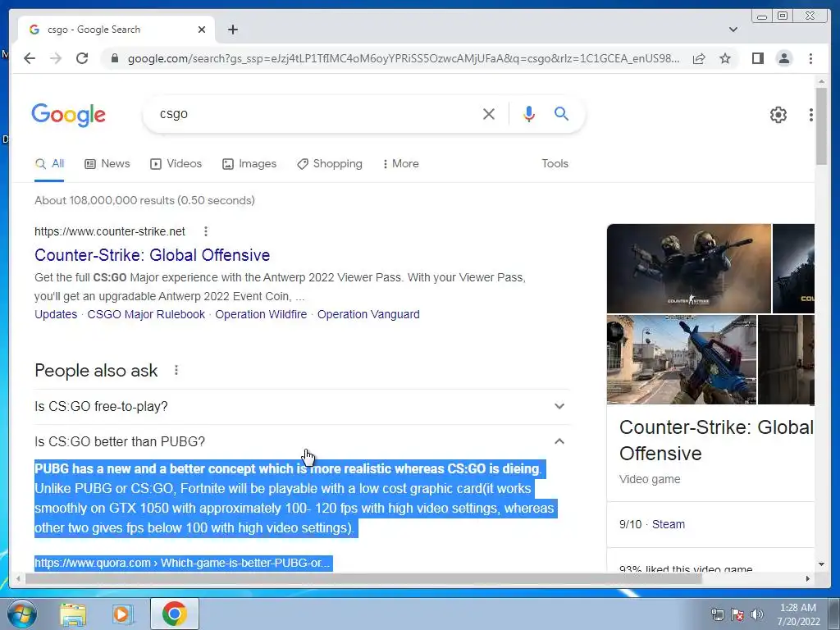Click the forward navigation arrow

[x=56, y=58]
